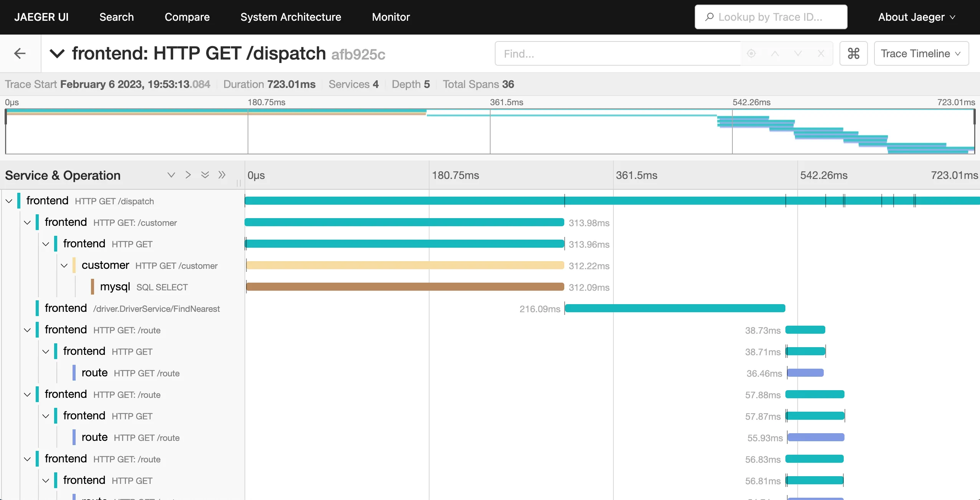
Task: Click the purple 55.93ms route span bar
Action: (x=816, y=437)
